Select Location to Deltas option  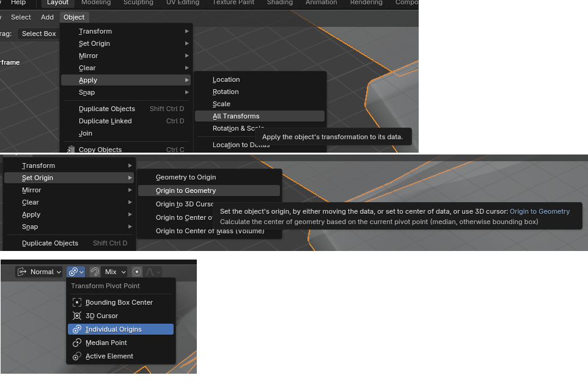coord(241,145)
